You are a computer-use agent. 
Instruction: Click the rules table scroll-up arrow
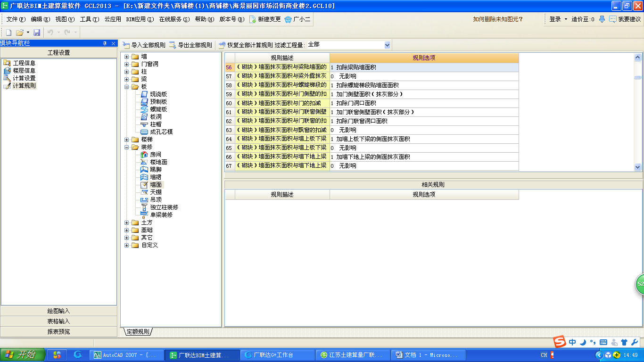(x=638, y=57)
